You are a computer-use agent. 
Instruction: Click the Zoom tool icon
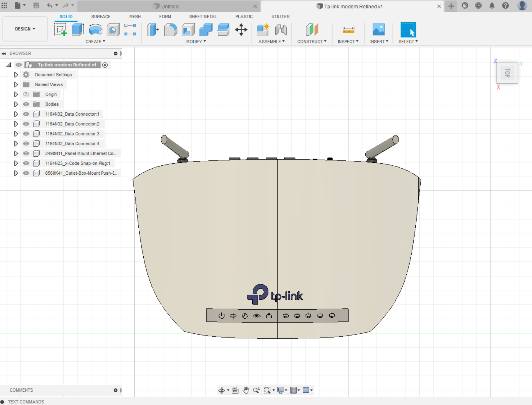(256, 390)
